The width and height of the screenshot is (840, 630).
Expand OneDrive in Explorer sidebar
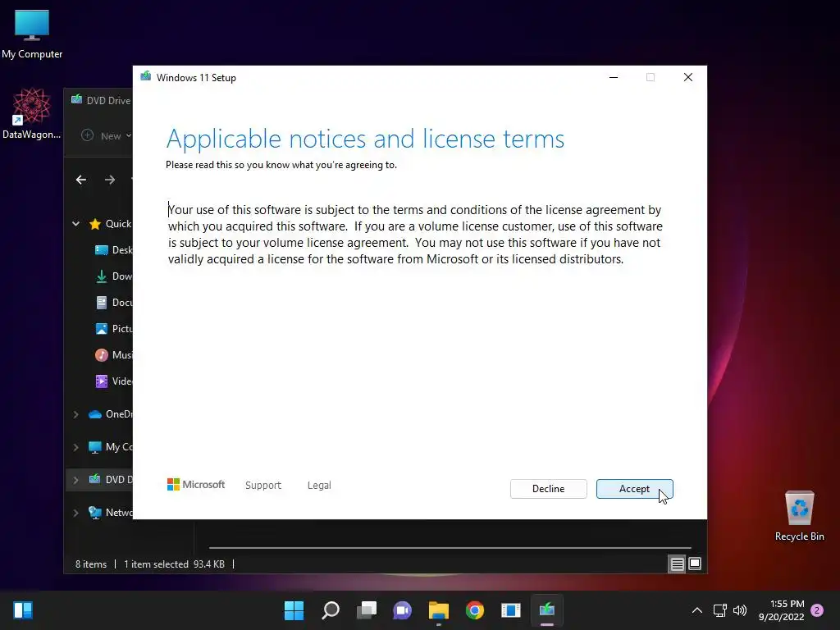coord(75,414)
